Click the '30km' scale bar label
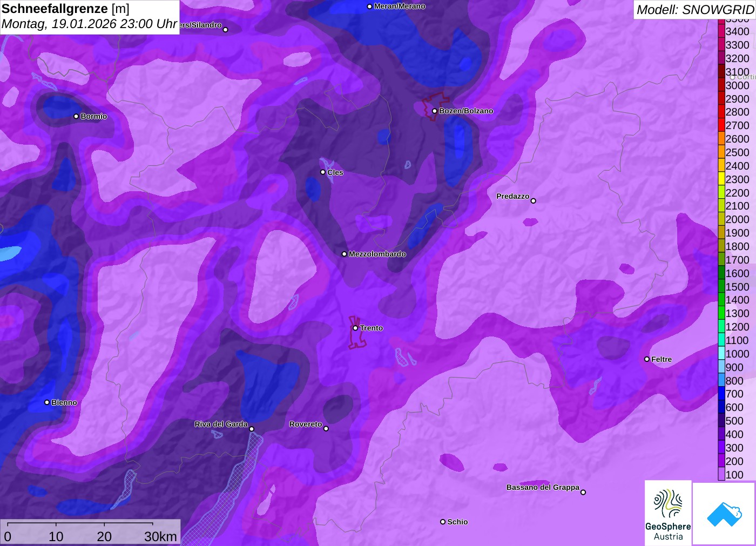Screen dimensions: 756x546 pyautogui.click(x=160, y=536)
